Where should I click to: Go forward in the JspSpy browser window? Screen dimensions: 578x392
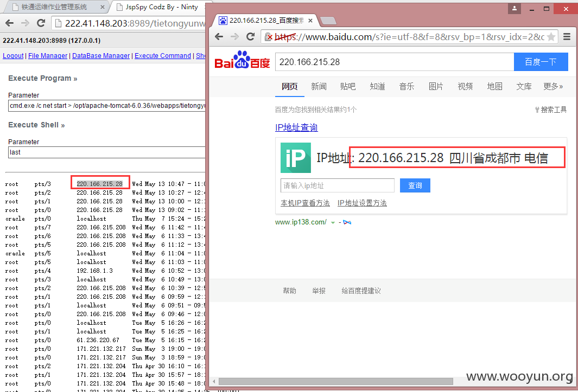pyautogui.click(x=25, y=23)
